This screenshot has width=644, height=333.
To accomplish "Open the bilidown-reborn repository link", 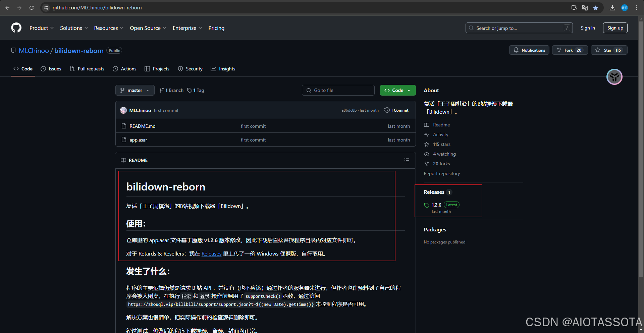I will [79, 51].
